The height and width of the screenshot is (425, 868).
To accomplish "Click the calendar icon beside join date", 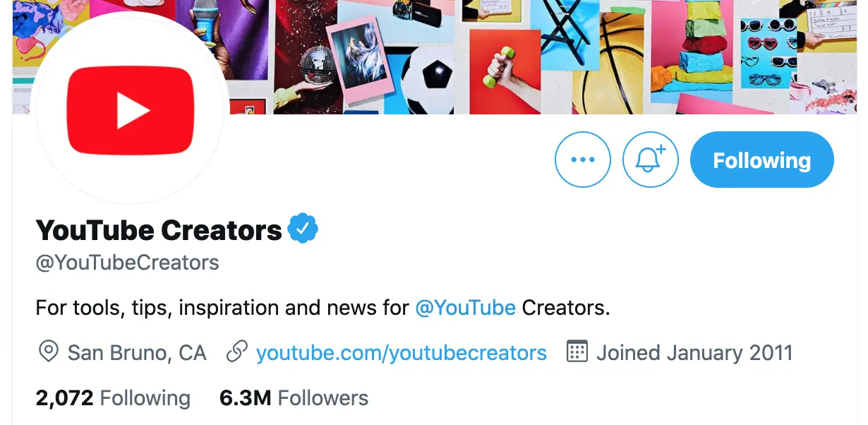I will [577, 352].
